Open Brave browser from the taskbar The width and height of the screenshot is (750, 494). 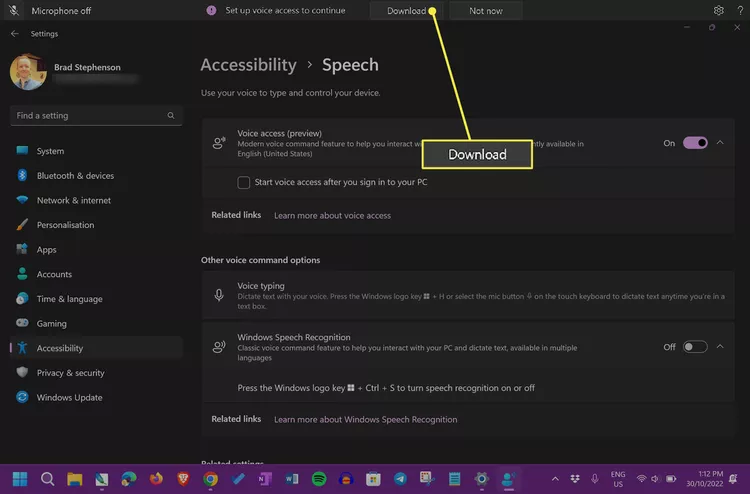183,478
